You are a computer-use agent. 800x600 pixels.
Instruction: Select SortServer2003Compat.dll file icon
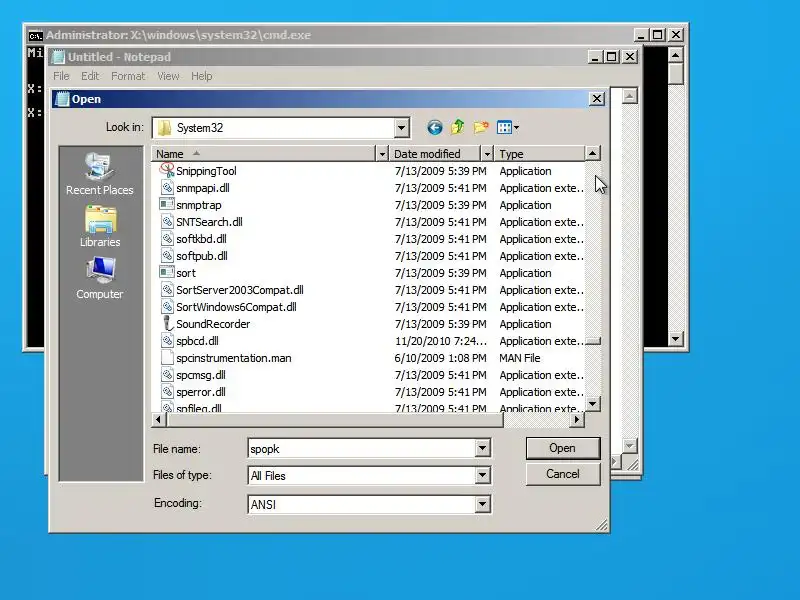pyautogui.click(x=167, y=290)
